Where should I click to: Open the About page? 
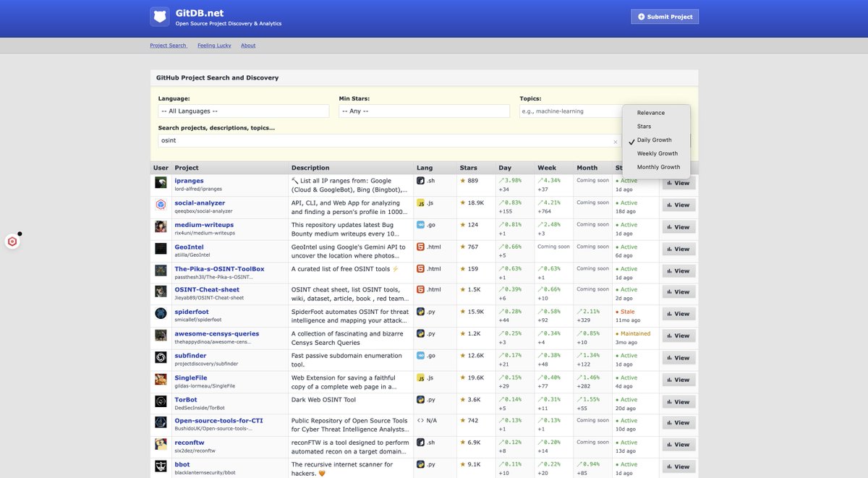248,45
